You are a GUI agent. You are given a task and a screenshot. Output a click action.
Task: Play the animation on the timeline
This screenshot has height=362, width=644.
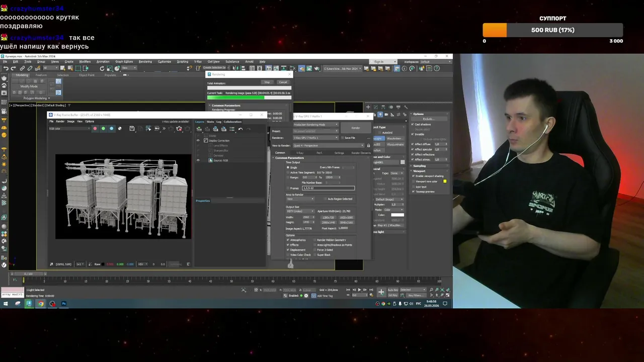click(359, 290)
